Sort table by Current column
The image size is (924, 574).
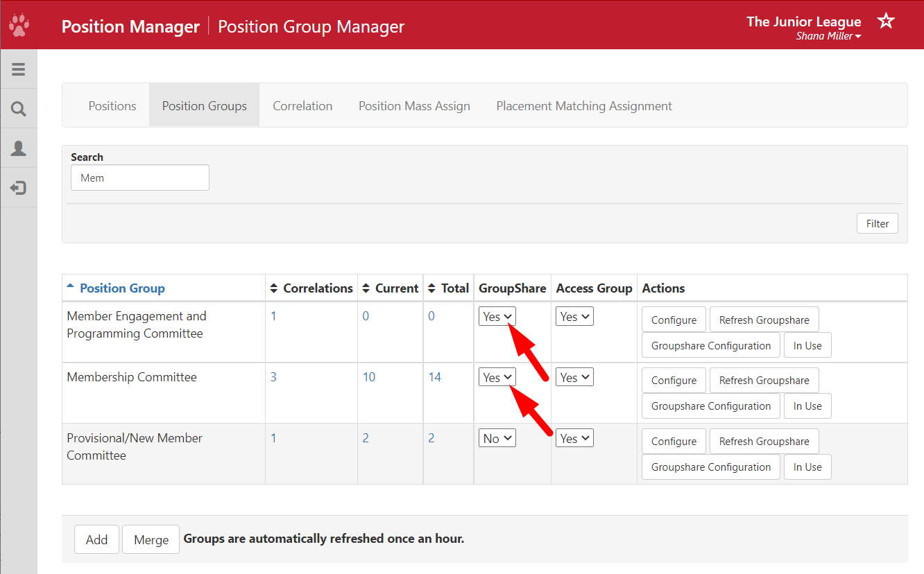[x=390, y=288]
